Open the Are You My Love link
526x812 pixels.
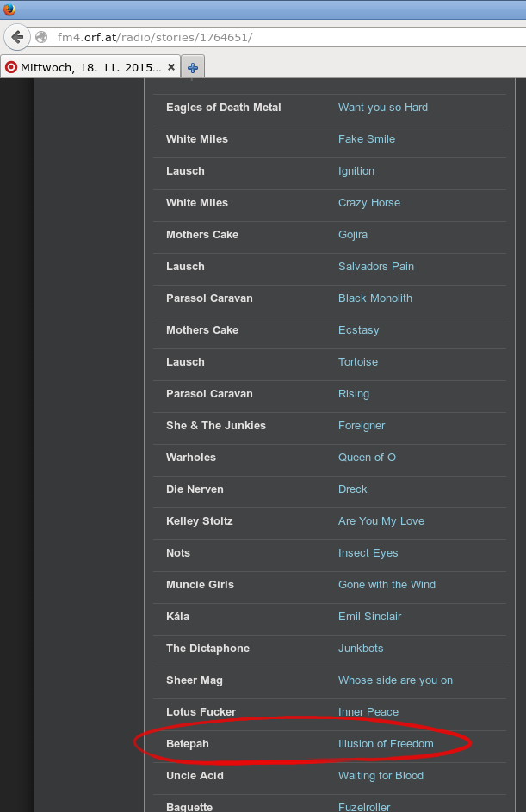pyautogui.click(x=381, y=521)
